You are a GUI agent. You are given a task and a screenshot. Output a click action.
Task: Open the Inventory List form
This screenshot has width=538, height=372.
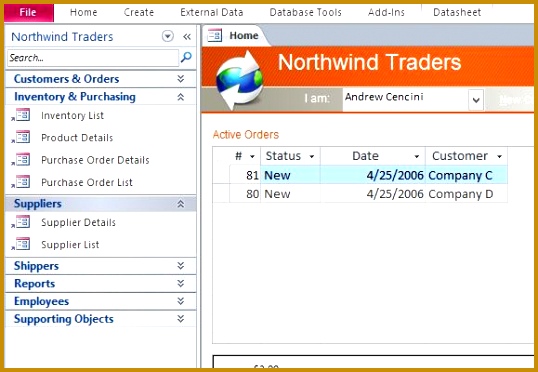point(72,116)
